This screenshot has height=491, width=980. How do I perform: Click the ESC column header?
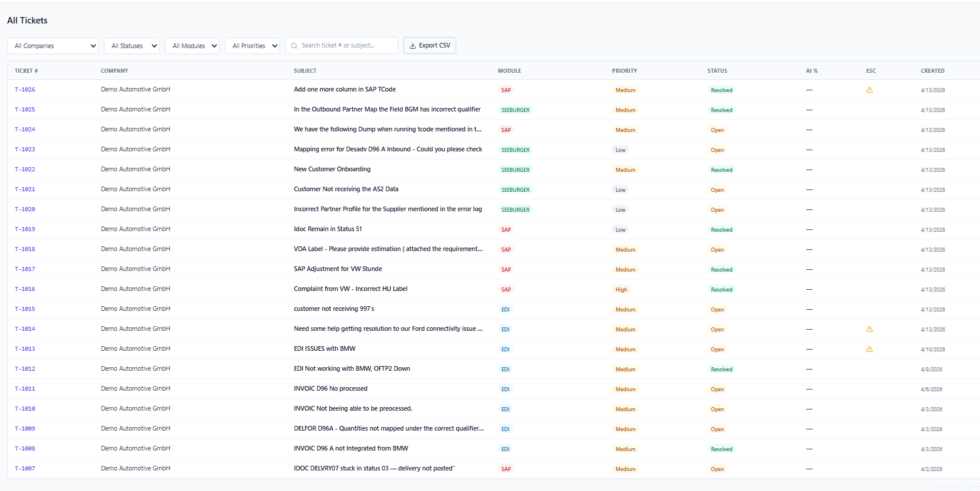[x=871, y=71]
